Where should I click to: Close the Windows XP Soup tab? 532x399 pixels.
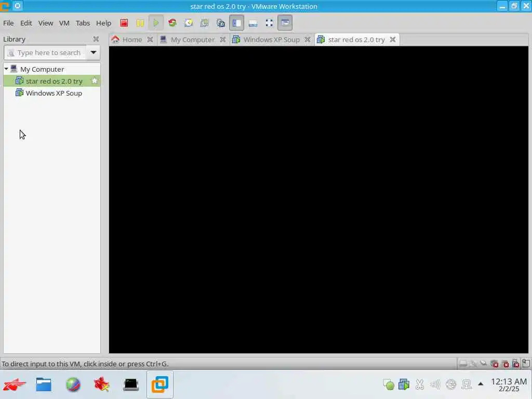tap(308, 39)
